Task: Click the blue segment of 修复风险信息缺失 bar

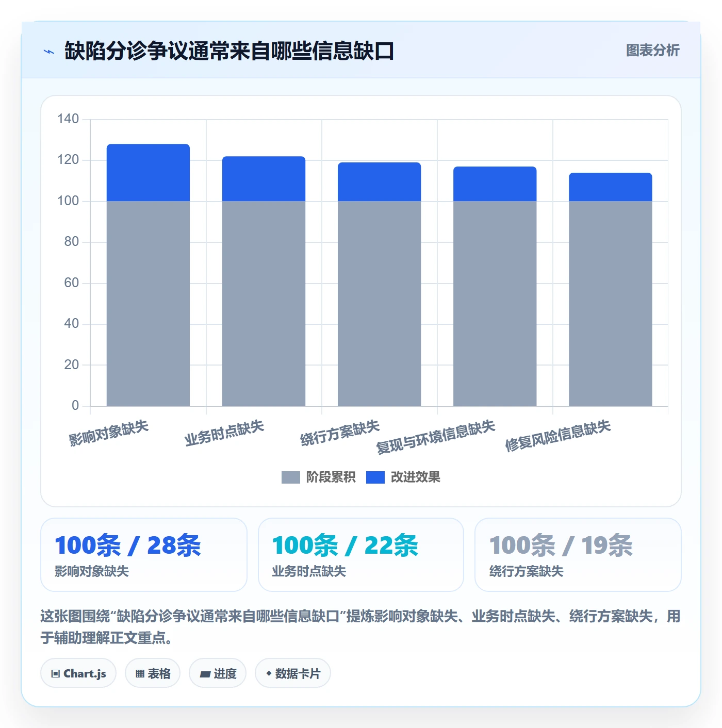Action: [x=610, y=187]
